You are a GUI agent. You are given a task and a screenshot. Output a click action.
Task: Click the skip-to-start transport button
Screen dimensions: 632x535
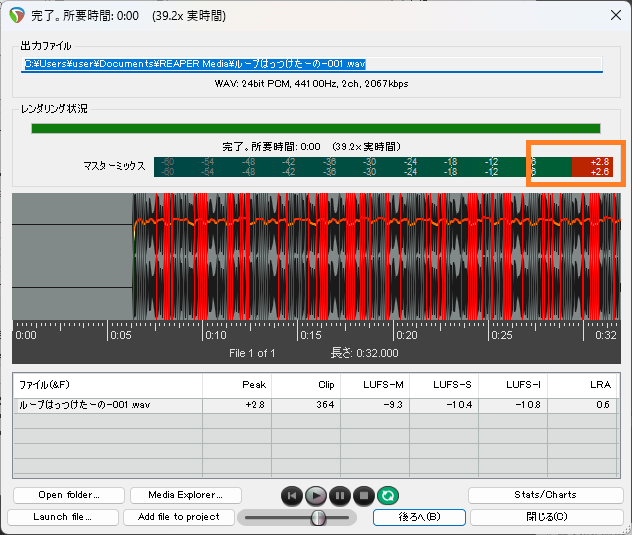[x=291, y=495]
